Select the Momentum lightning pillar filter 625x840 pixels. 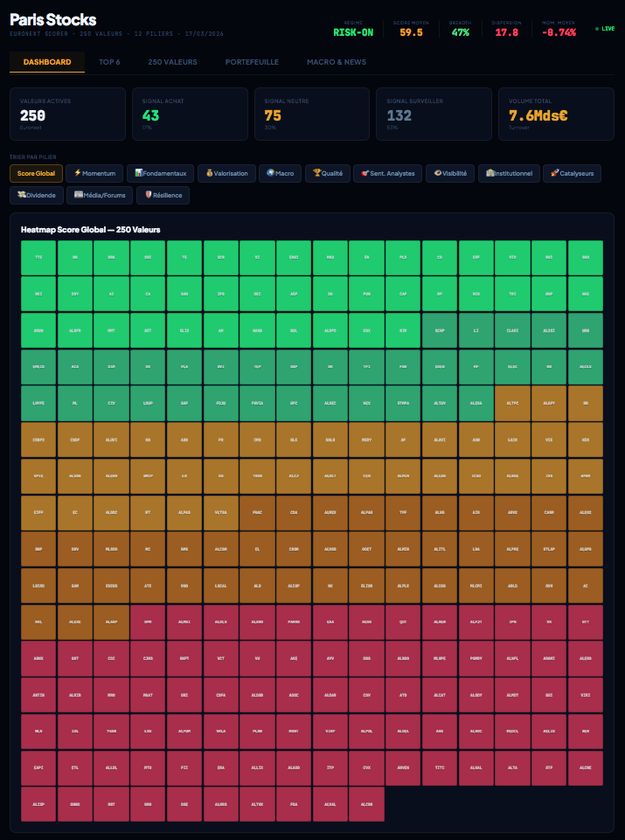94,174
